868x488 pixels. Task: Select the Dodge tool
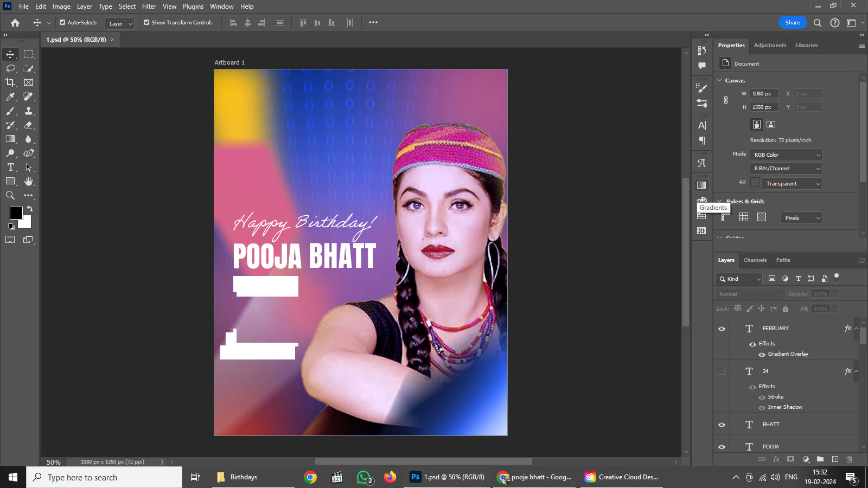[x=10, y=153]
